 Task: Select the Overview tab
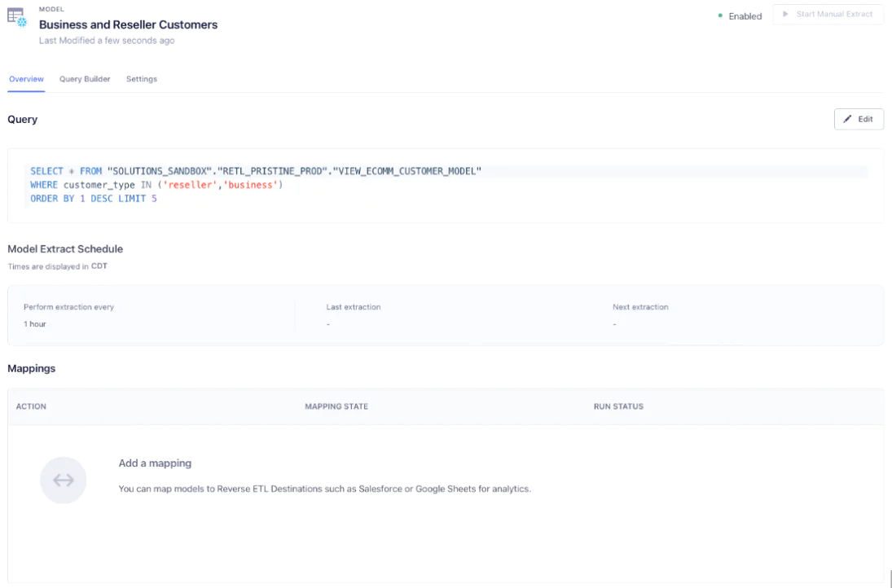click(26, 79)
